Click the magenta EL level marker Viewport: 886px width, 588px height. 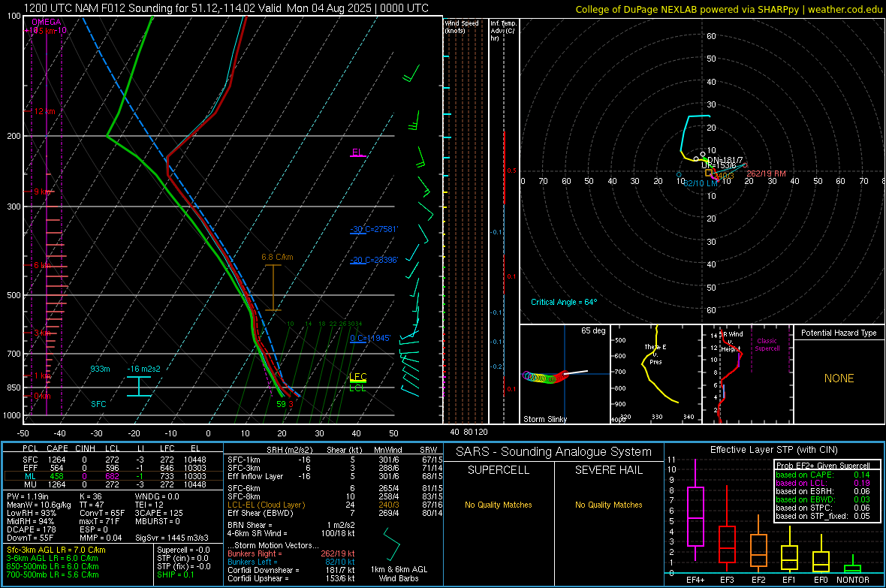tap(357, 152)
